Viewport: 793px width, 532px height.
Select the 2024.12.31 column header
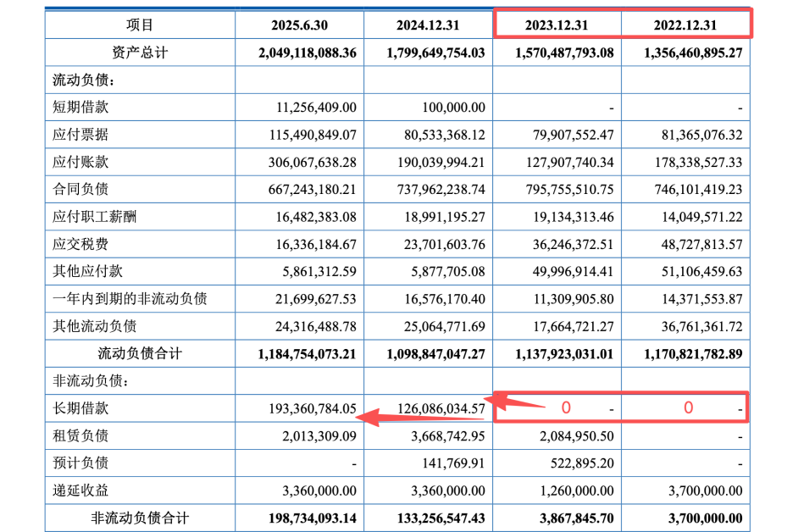coord(428,25)
